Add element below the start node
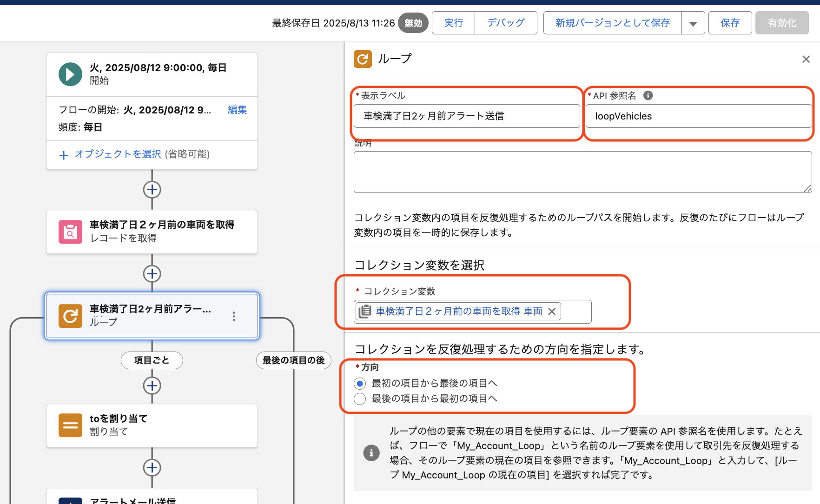Screen dimensions: 820x504 [x=152, y=190]
